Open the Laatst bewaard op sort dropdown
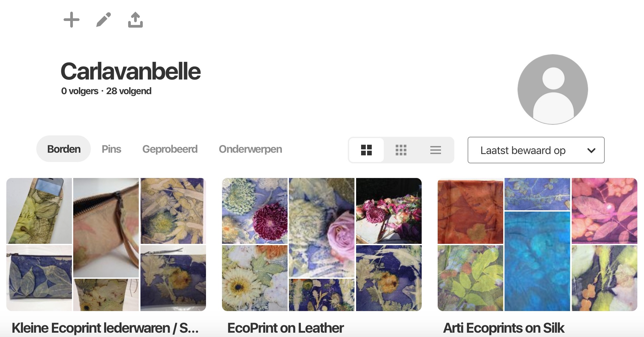The width and height of the screenshot is (644, 337). [536, 150]
